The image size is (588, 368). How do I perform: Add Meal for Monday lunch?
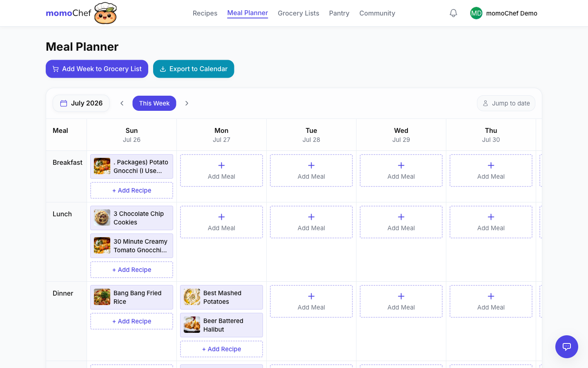(x=221, y=222)
